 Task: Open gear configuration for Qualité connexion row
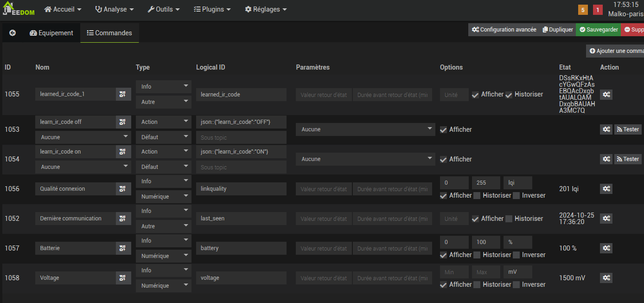[x=606, y=189]
